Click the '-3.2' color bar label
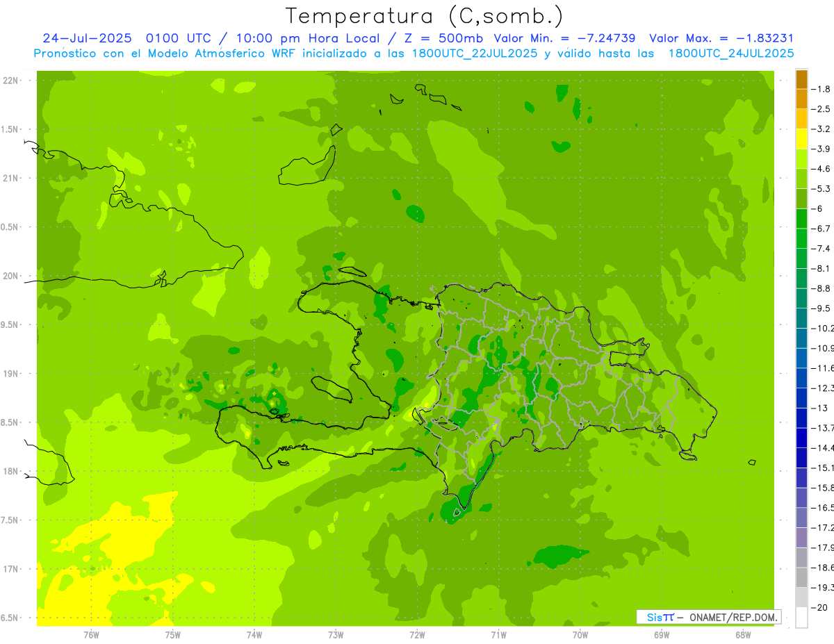 point(821,129)
